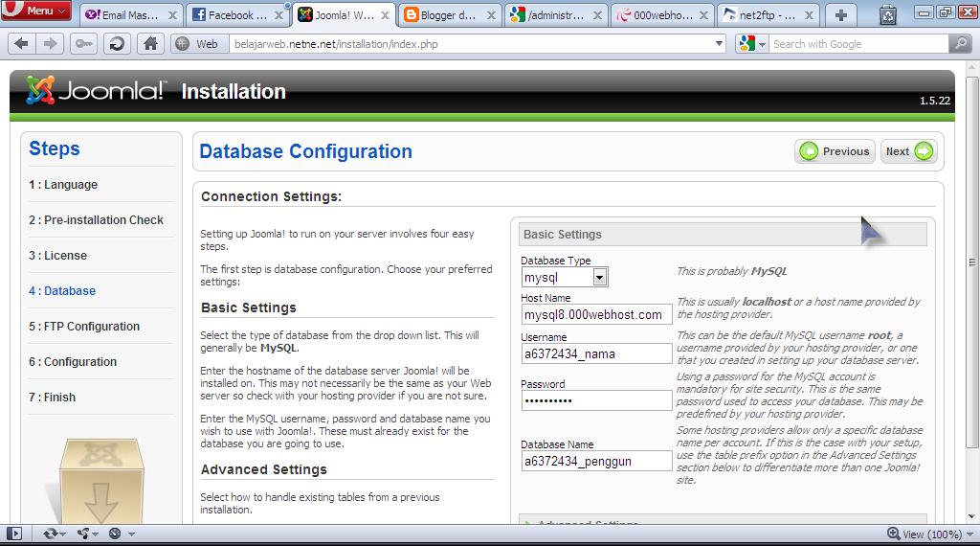Toggle the panel icon in status bar
Viewport: 980px width, 546px height.
tap(14, 534)
